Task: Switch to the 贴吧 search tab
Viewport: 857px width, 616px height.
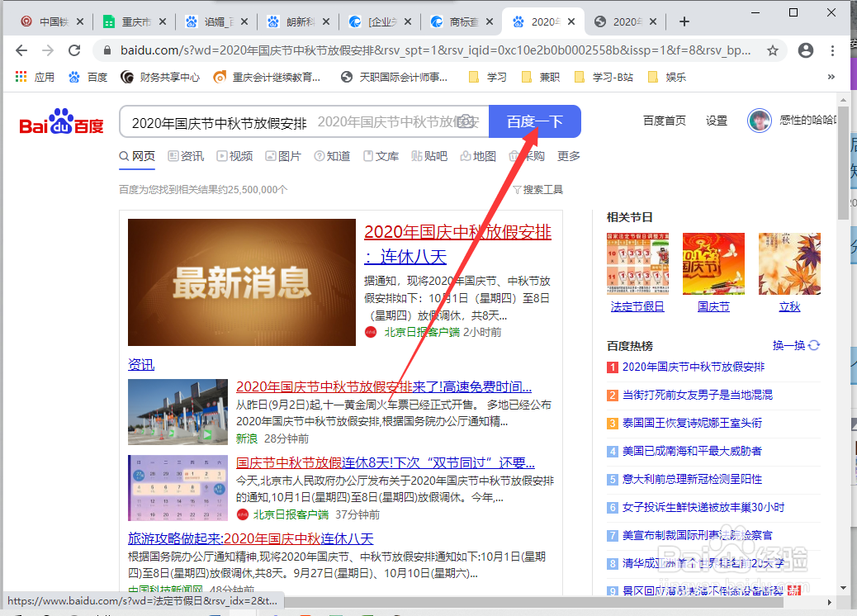Action: [429, 156]
